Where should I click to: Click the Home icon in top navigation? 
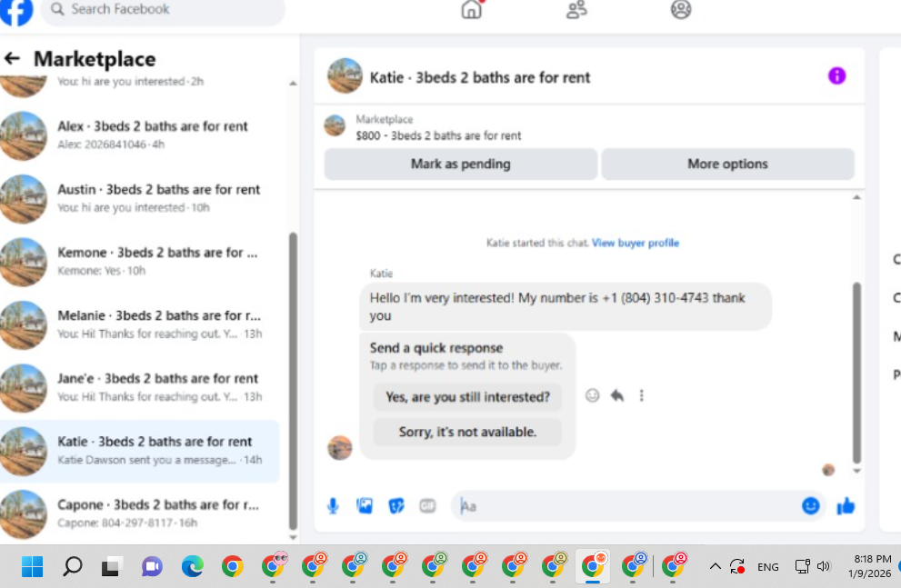[471, 9]
